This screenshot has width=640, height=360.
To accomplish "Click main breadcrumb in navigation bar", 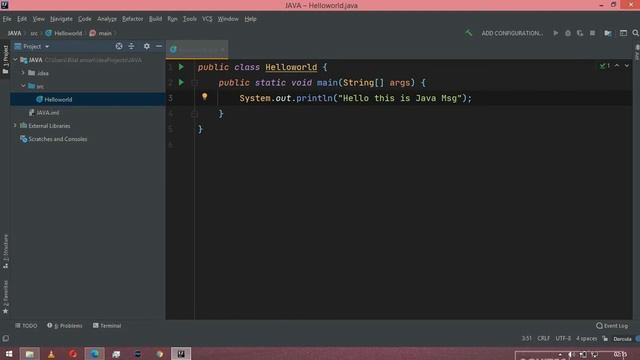I will click(x=100, y=33).
